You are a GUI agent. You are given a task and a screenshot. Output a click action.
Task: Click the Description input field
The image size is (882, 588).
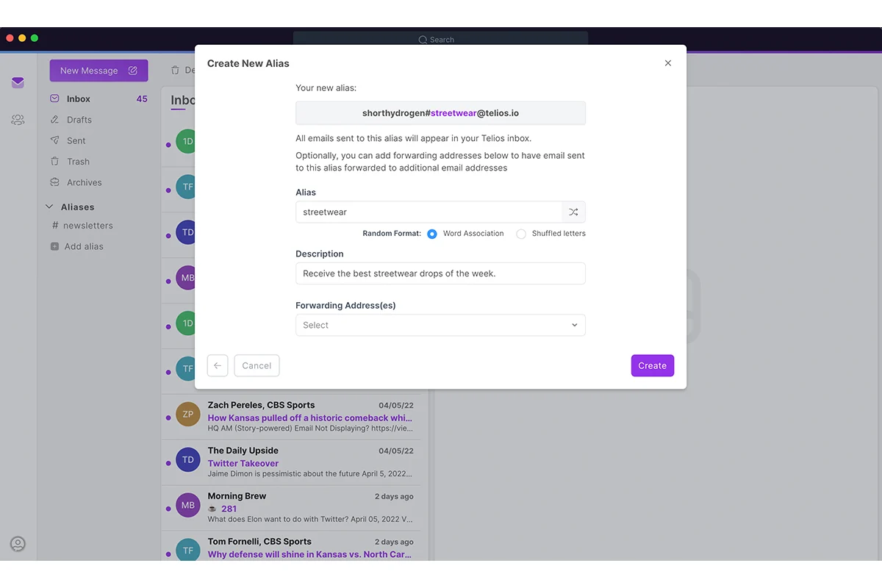[x=440, y=273]
